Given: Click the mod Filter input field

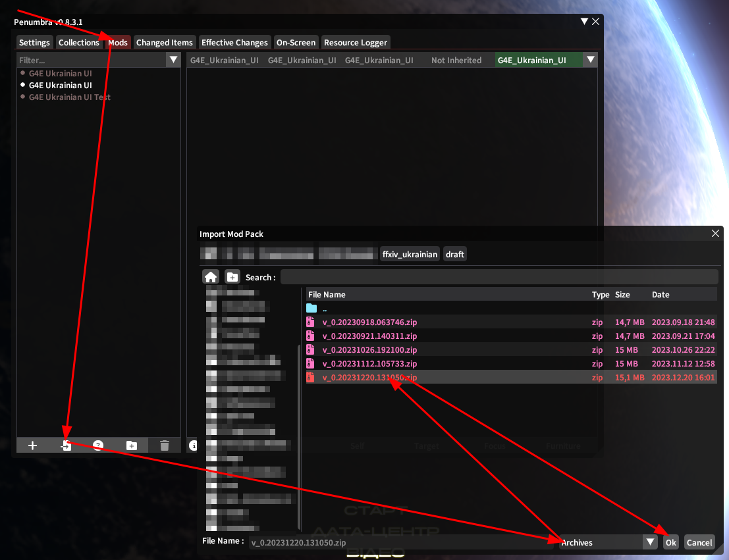Looking at the screenshot, I should point(92,59).
